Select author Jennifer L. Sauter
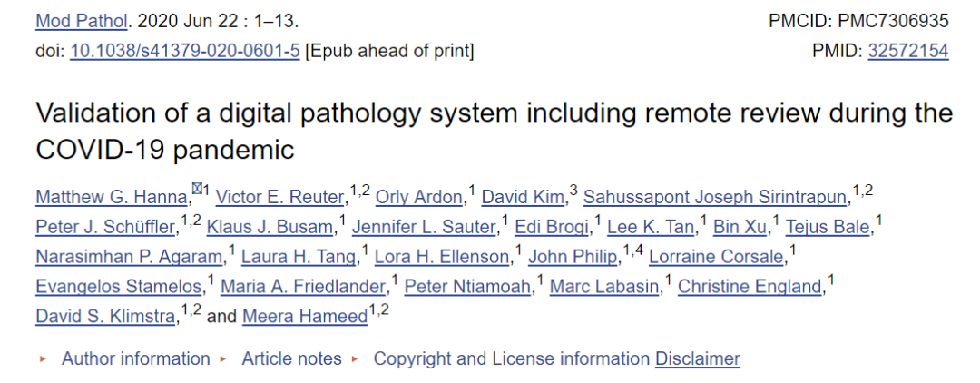This screenshot has height=383, width=980. pos(425,228)
